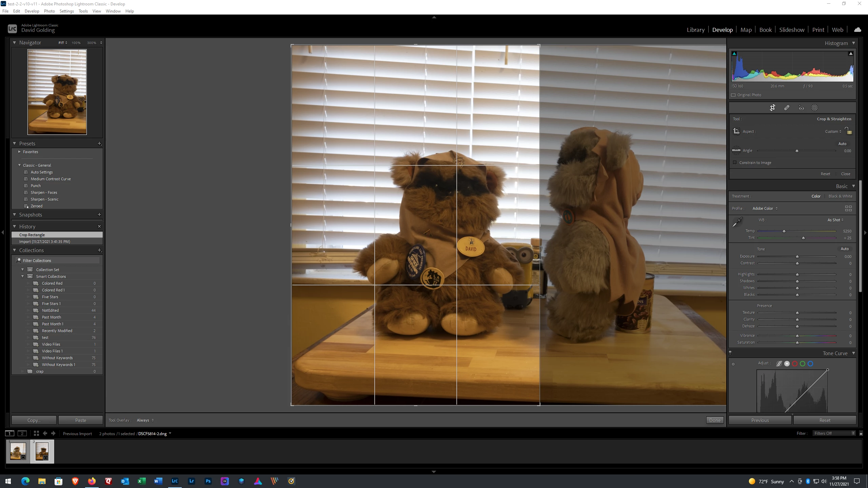This screenshot has width=868, height=488.
Task: Open the WB As Shot dropdown
Action: (x=835, y=220)
